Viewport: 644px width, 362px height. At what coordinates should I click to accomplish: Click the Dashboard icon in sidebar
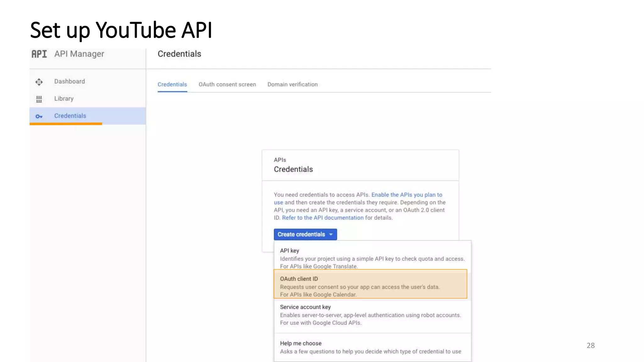pyautogui.click(x=39, y=82)
